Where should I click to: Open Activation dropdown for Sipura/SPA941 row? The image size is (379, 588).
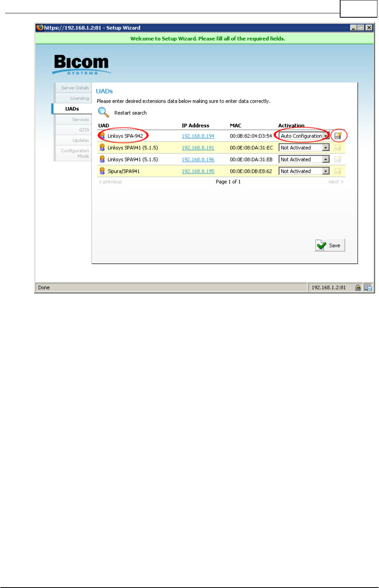[x=304, y=171]
